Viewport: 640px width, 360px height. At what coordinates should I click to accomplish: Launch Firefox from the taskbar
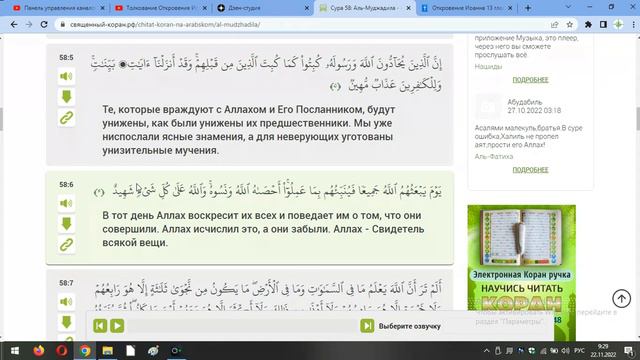point(39,351)
